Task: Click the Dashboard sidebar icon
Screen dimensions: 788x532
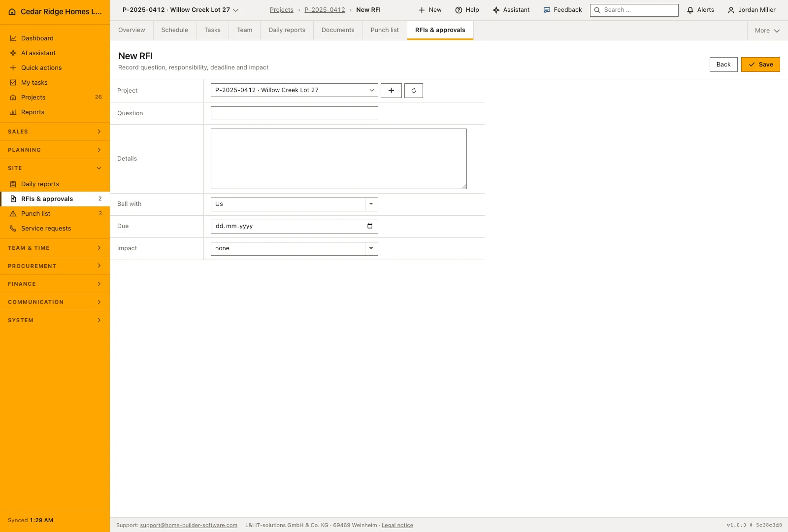Action: click(x=13, y=38)
